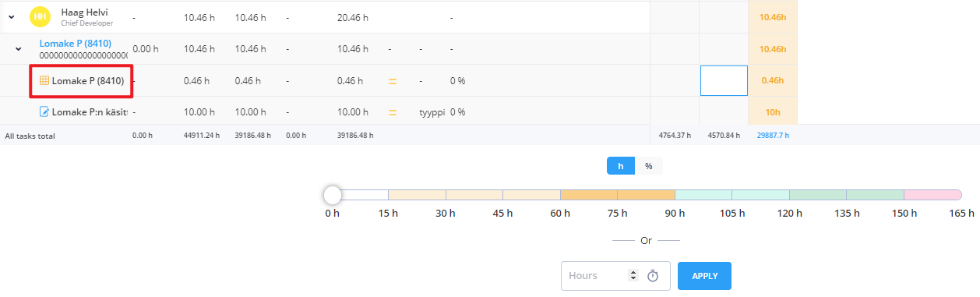Click the slider segment between 60 h and 75 h
Screen dimensions: 980x297
pos(589,194)
